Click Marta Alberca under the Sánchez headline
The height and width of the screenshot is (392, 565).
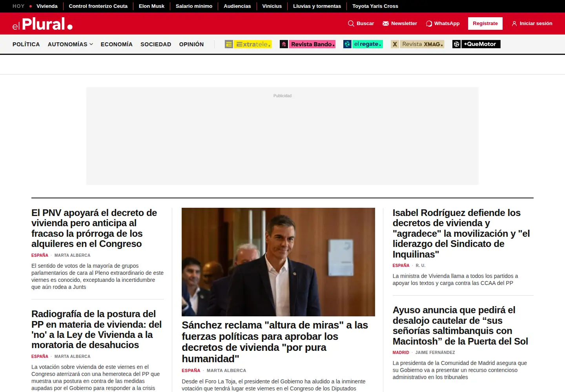pyautogui.click(x=226, y=371)
